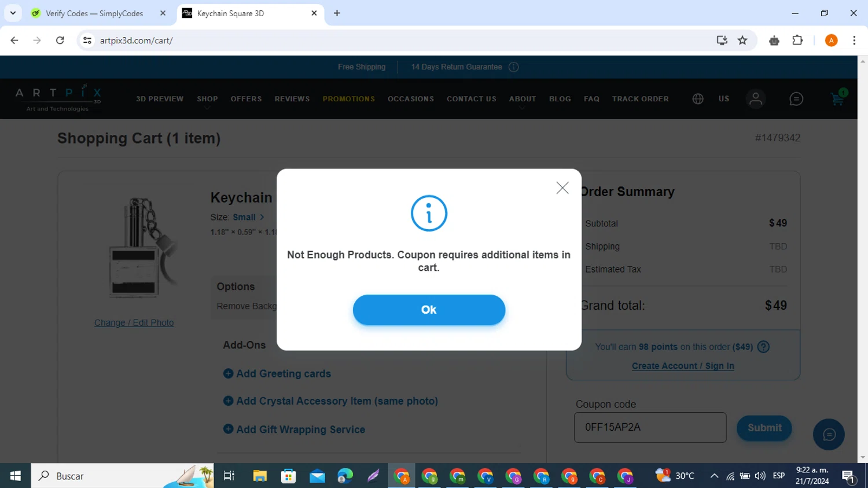Open the PROMOTIONS menu item
Screen dimensions: 868x488
348,99
